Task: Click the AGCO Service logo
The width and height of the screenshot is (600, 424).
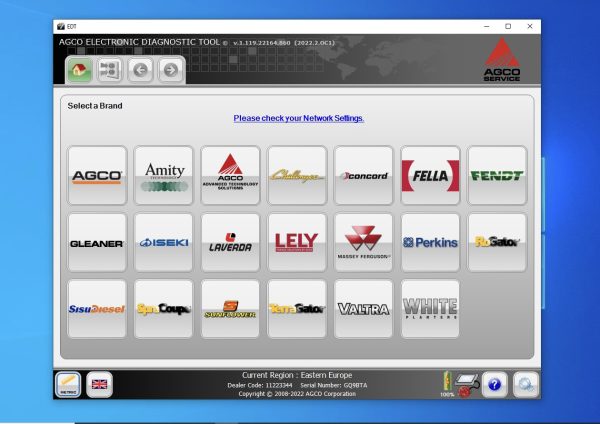Action: tap(502, 59)
